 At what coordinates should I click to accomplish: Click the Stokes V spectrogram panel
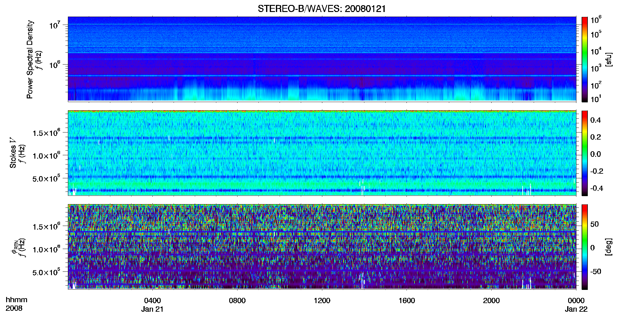322,153
